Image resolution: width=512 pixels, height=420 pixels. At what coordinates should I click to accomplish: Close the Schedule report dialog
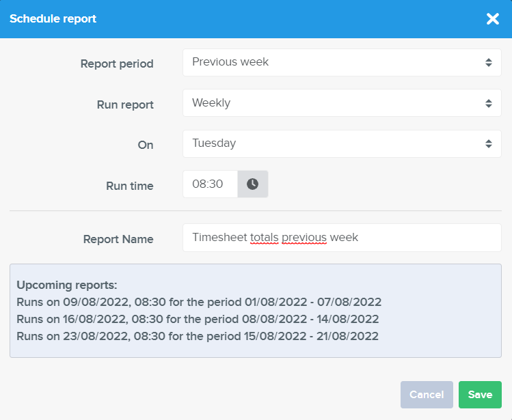(x=493, y=18)
